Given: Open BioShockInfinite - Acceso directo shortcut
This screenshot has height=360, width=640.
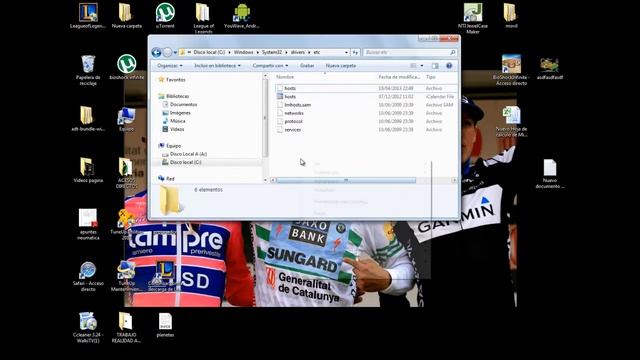Looking at the screenshot, I should [x=511, y=70].
